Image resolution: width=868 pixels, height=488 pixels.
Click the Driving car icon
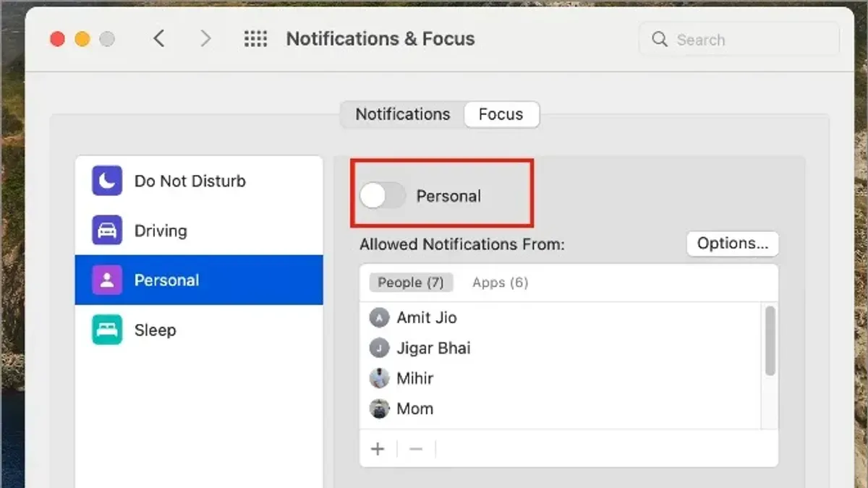pos(107,231)
